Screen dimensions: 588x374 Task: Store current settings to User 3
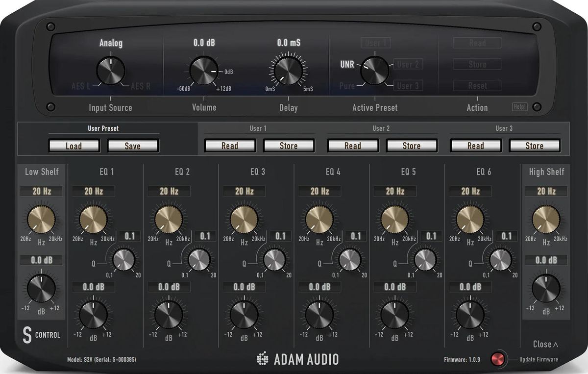coord(535,146)
